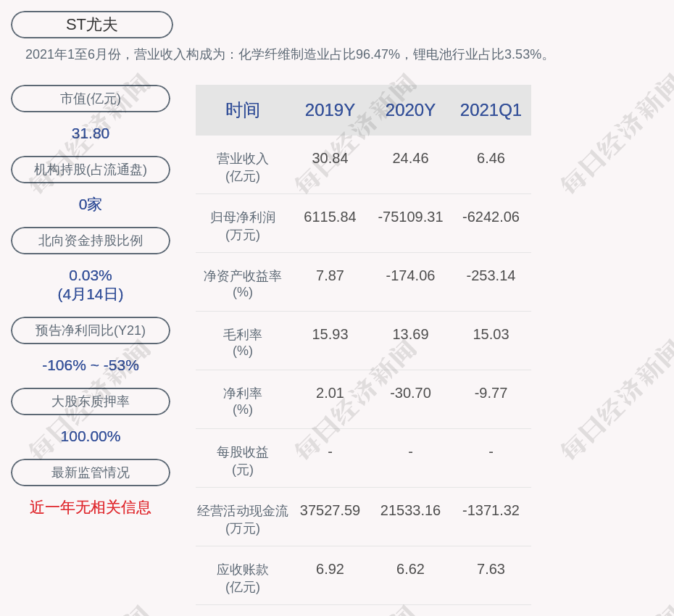Select the 北向资金持股比例 label
674x616 pixels.
91,241
